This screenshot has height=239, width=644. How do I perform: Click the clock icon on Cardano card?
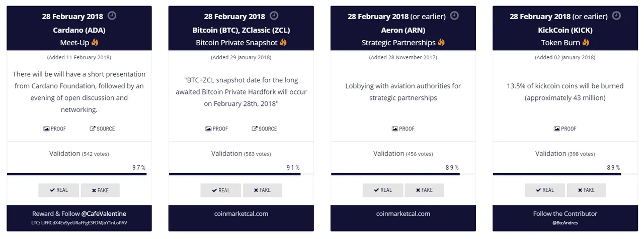(112, 16)
